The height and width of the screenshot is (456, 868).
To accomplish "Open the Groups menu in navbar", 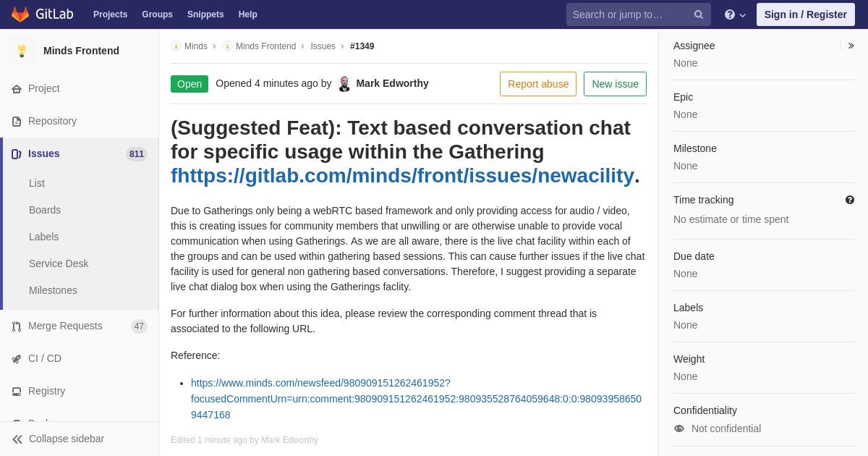I will 157,14.
